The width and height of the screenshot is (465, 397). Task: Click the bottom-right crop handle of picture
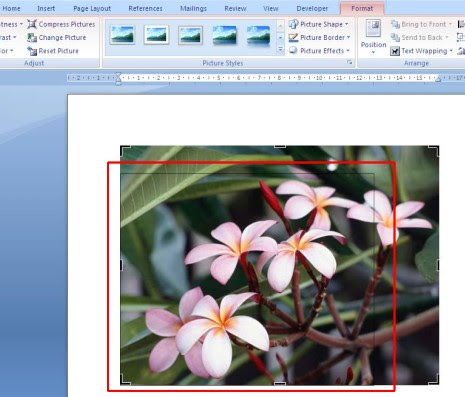(434, 379)
